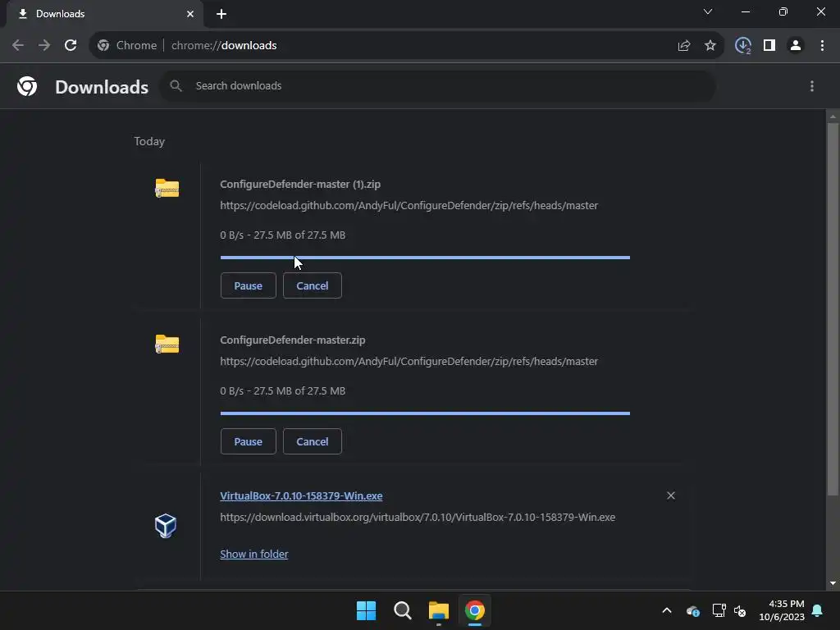Click the zip folder icon of ConfigureDefender-master.zip
The width and height of the screenshot is (840, 630).
167,344
